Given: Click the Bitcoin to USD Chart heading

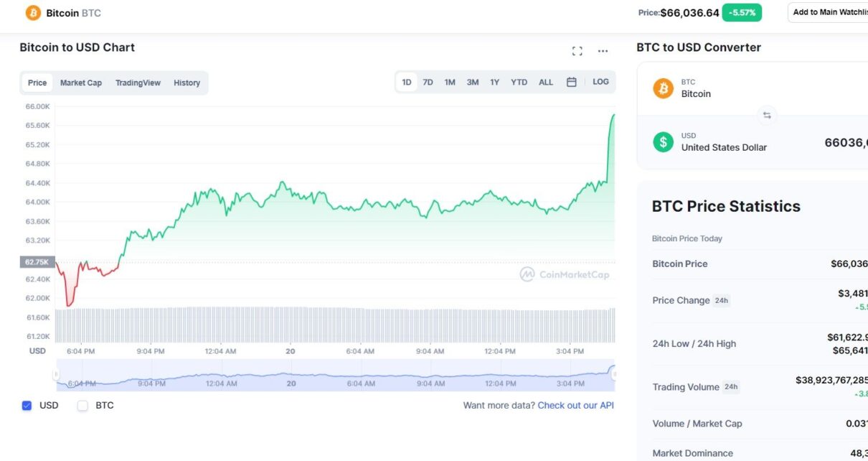Looking at the screenshot, I should tap(77, 47).
